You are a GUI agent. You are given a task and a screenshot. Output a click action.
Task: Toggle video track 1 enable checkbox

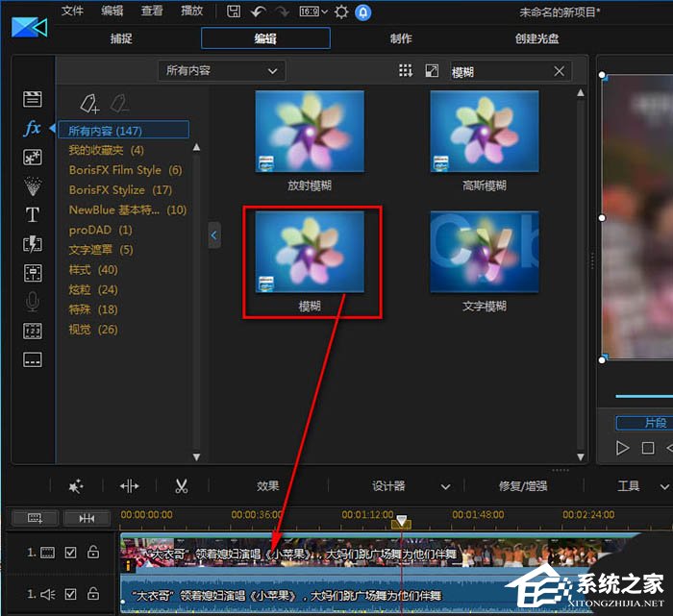click(x=70, y=552)
